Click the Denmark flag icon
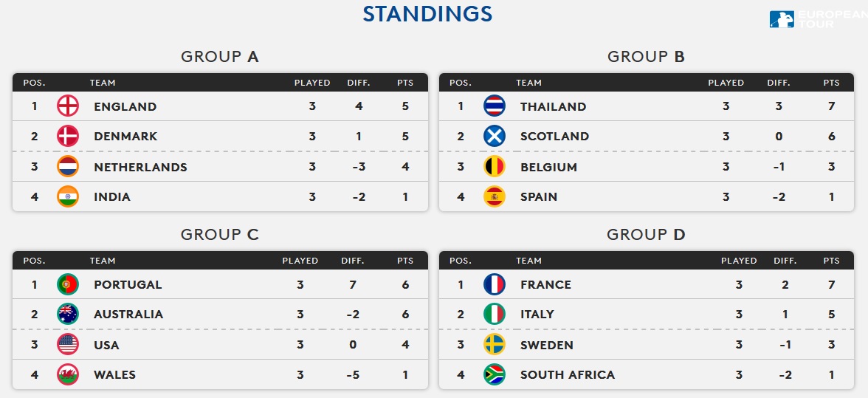The image size is (868, 398). [x=68, y=136]
